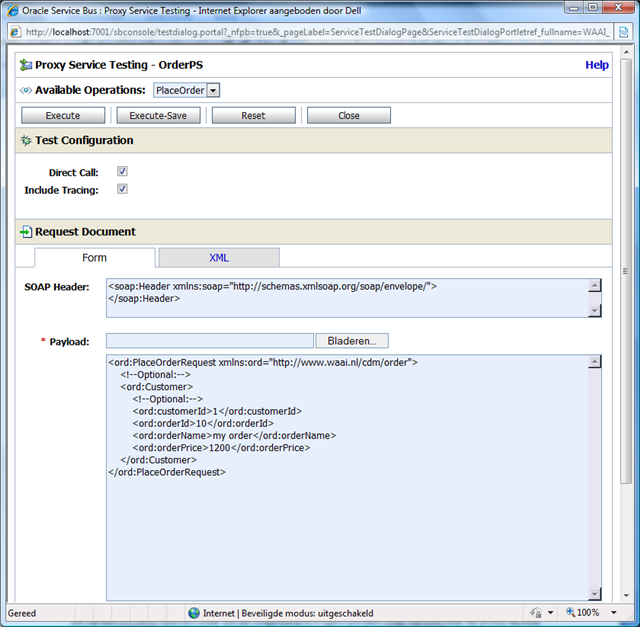Toggle the Direct Call checkbox
Image resolution: width=640 pixels, height=627 pixels.
point(122,171)
